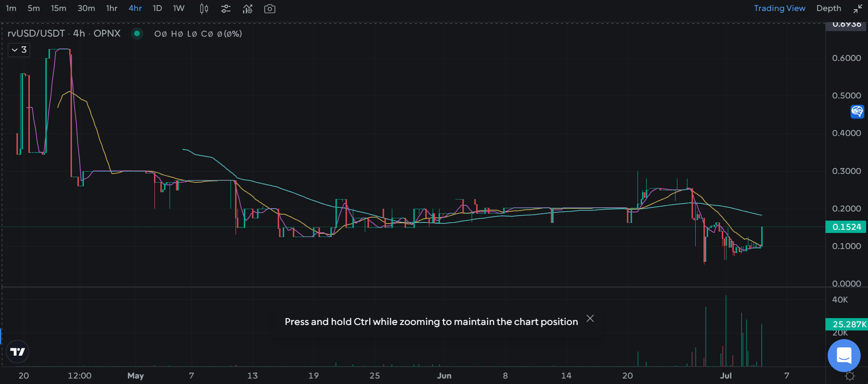Switch the interval to 1D

[x=157, y=8]
